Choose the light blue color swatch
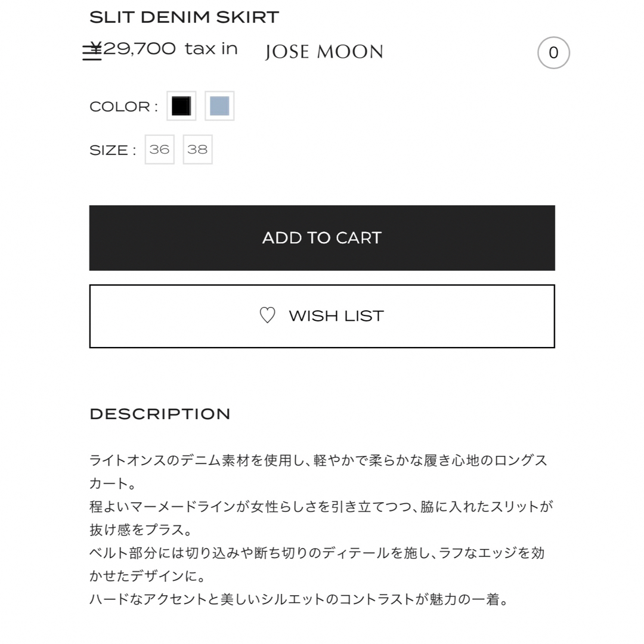 (219, 106)
